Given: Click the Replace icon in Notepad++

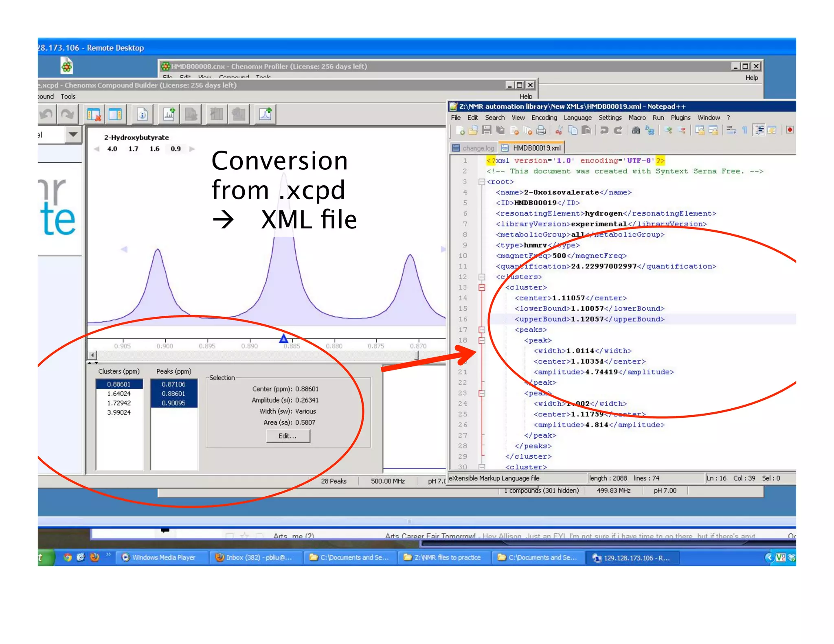Looking at the screenshot, I should coord(650,130).
